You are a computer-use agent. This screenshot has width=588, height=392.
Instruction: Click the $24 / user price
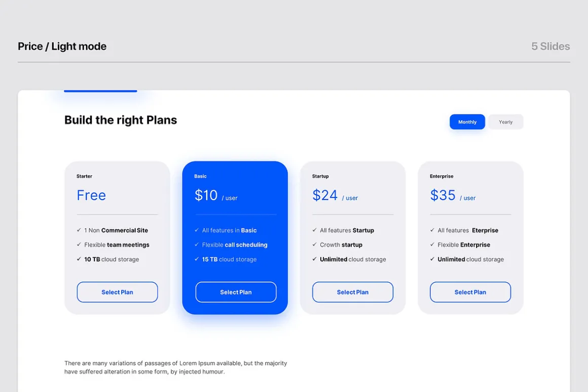tap(335, 195)
